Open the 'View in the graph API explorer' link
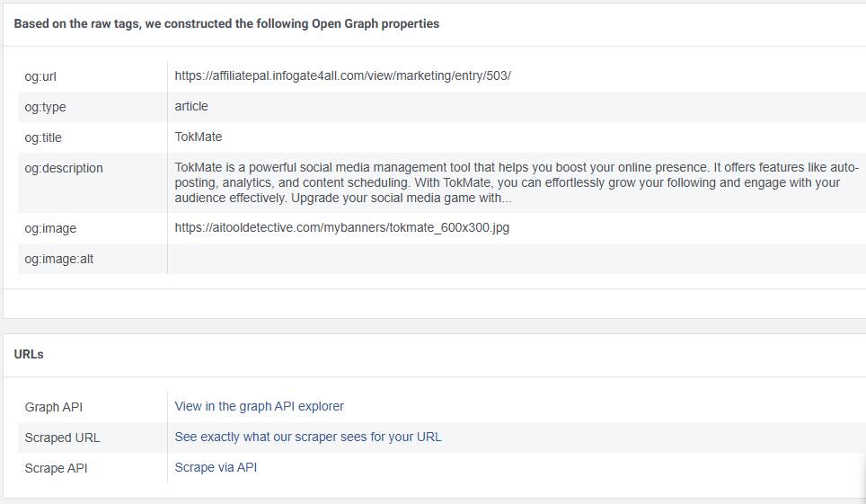Image resolution: width=866 pixels, height=504 pixels. coord(259,406)
